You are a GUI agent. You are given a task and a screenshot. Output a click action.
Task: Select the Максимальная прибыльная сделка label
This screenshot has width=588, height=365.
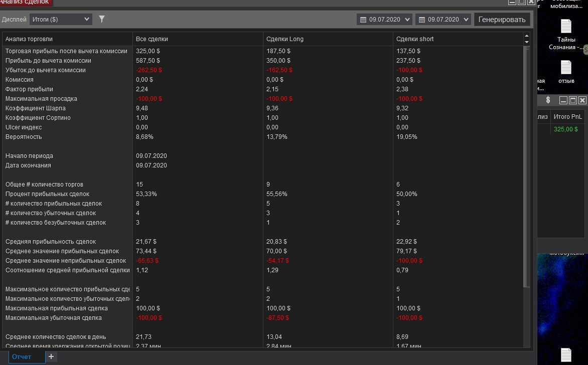pyautogui.click(x=56, y=308)
